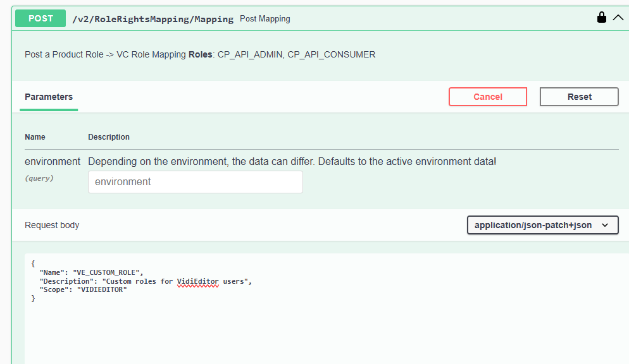Click the roles text CP_API_ADMIN, CP_API_CONSUMER
This screenshot has height=364, width=629.
[296, 54]
